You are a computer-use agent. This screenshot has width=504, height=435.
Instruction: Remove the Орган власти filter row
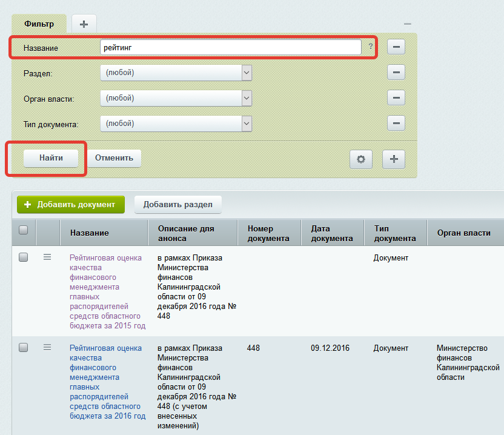396,98
